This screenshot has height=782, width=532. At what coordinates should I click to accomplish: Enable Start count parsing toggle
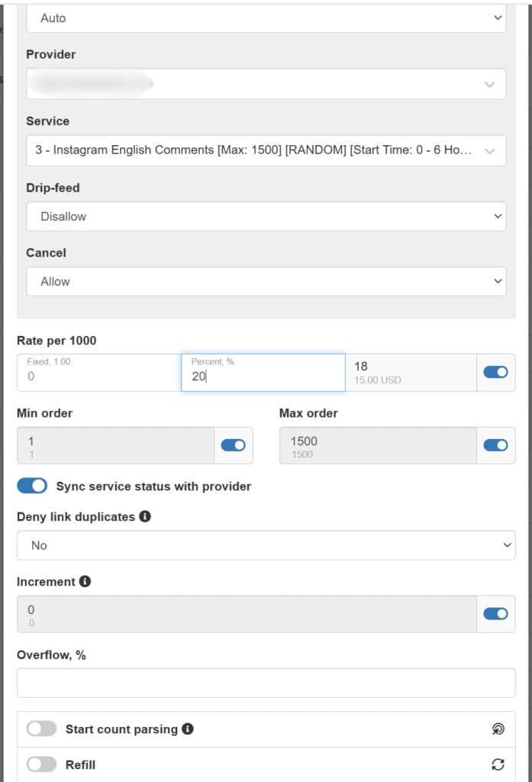41,729
